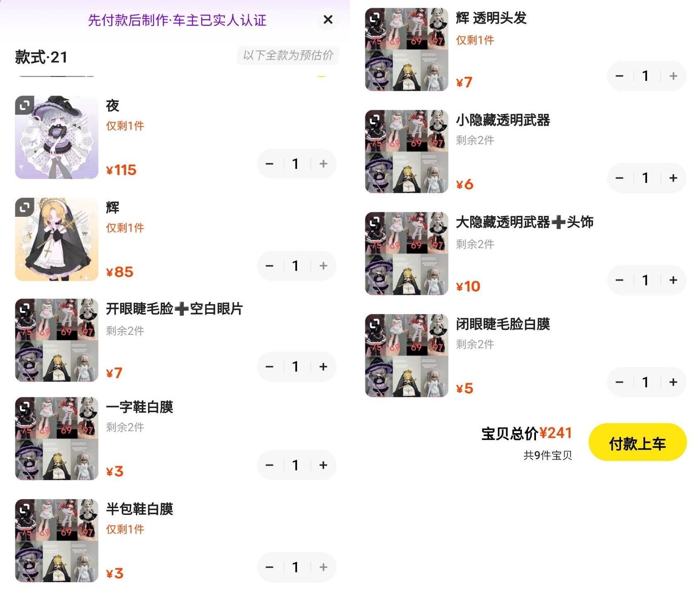
Task: Click the 付款上车 payment button
Action: (x=637, y=443)
